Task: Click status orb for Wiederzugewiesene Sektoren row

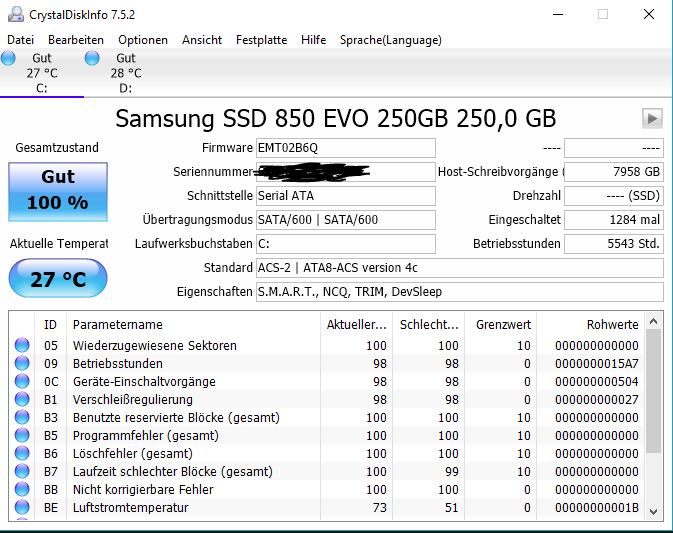Action: [22, 345]
